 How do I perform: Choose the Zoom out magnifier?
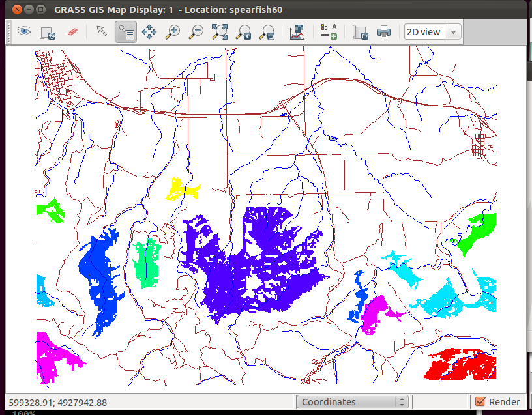[x=196, y=32]
